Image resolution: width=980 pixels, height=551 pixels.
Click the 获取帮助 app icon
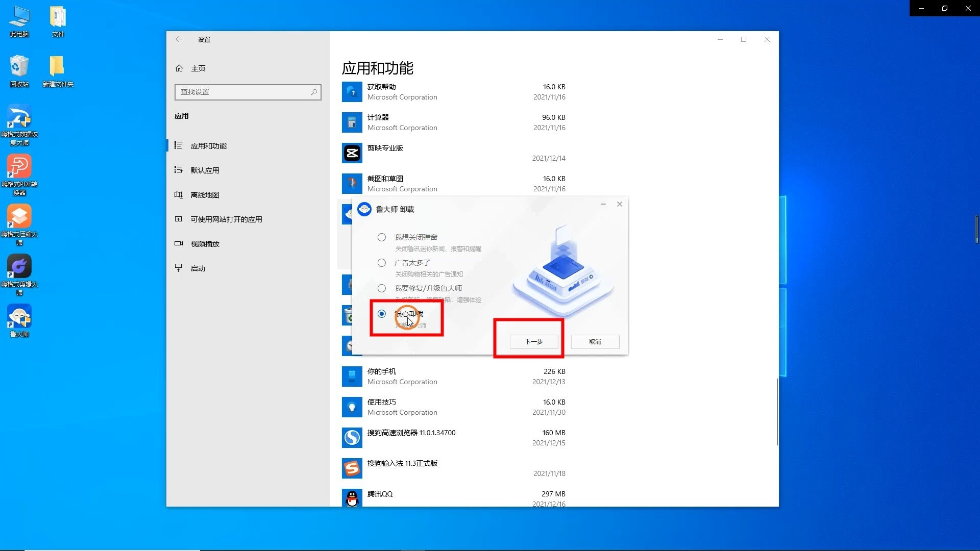pos(352,92)
